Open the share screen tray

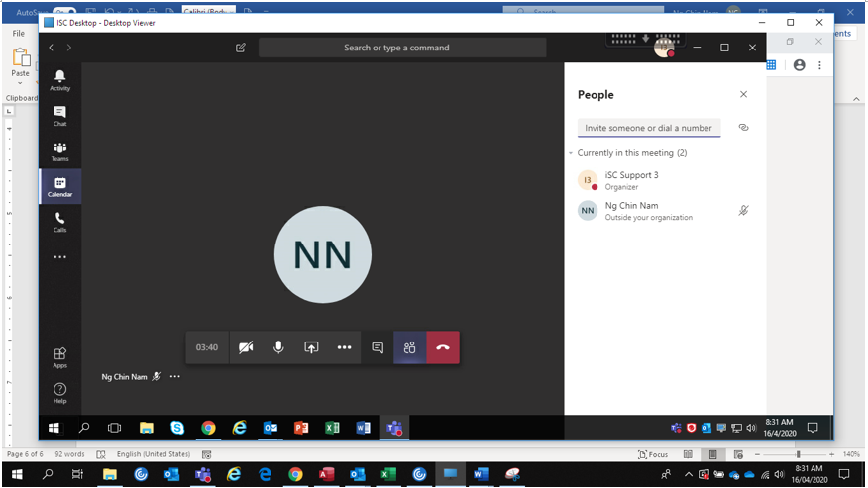[311, 347]
